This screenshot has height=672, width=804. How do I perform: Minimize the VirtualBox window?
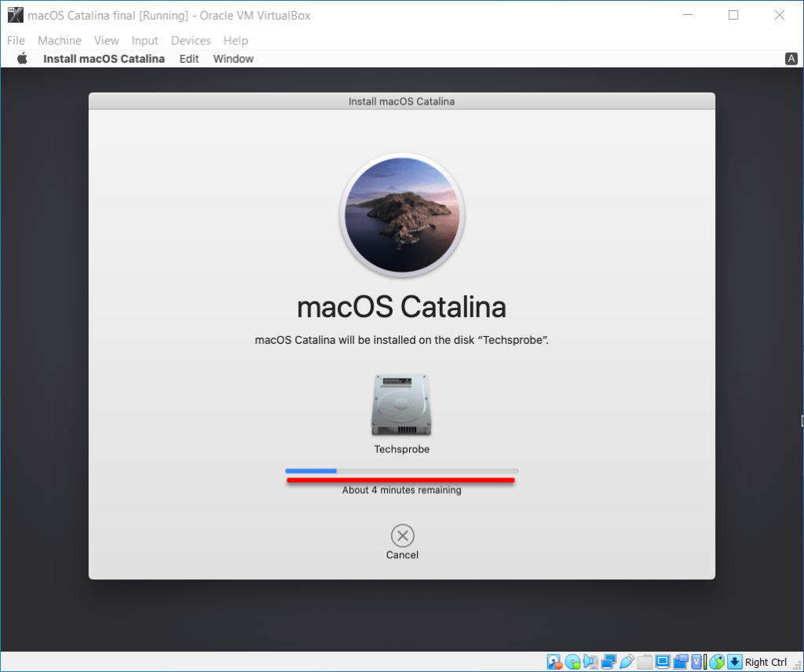[688, 16]
